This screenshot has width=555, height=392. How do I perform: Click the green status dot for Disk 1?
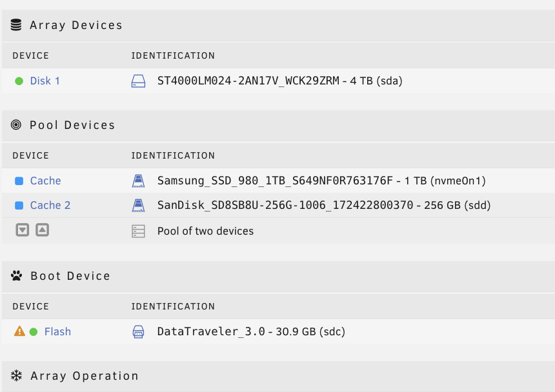tap(19, 81)
